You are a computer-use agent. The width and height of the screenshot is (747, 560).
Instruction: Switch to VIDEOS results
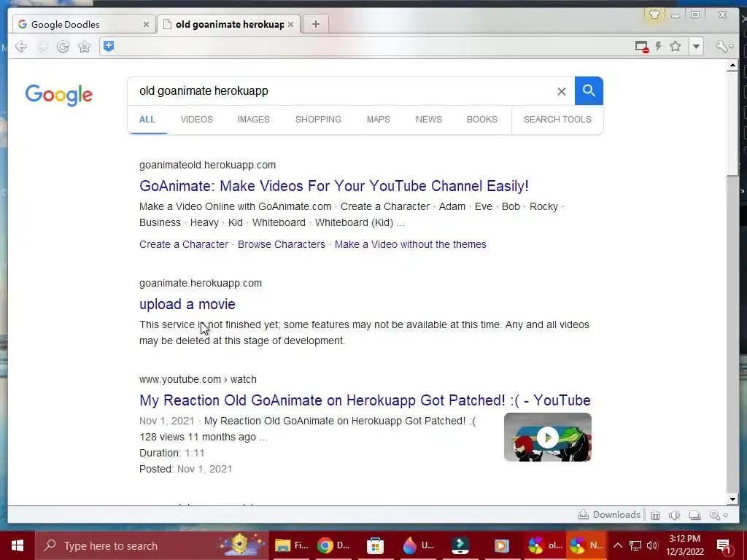pos(197,120)
